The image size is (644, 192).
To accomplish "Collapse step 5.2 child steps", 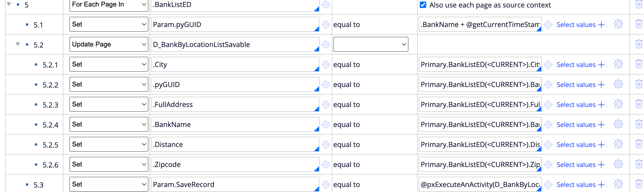I will tap(18, 44).
